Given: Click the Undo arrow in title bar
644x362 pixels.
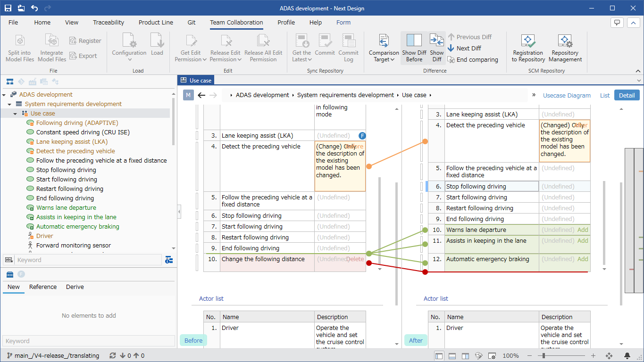Looking at the screenshot, I should click(x=34, y=8).
